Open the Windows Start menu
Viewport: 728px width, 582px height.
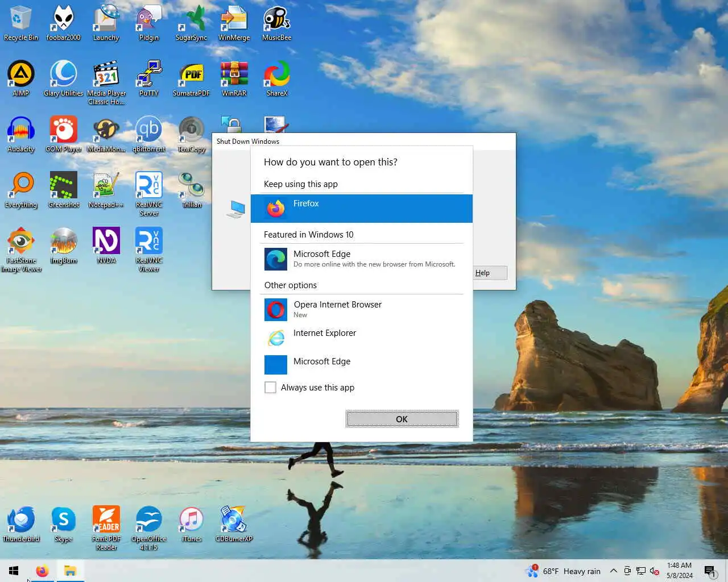coord(14,571)
